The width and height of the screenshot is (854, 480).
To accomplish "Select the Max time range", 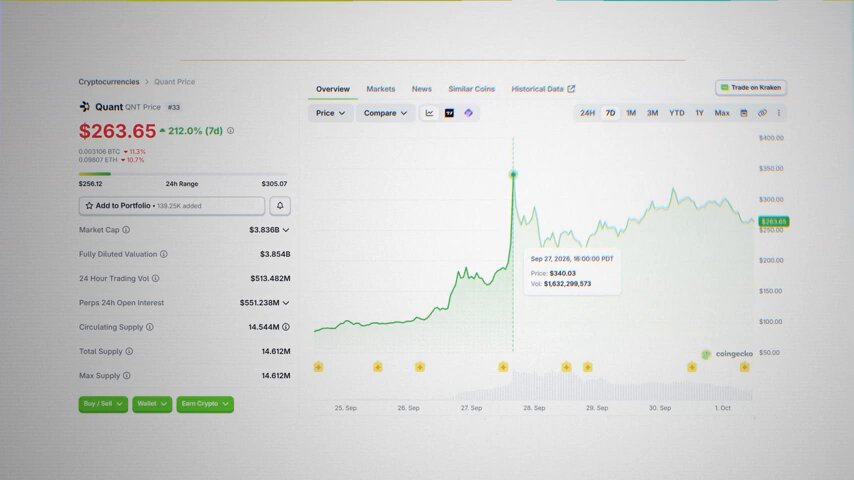I will click(x=722, y=113).
